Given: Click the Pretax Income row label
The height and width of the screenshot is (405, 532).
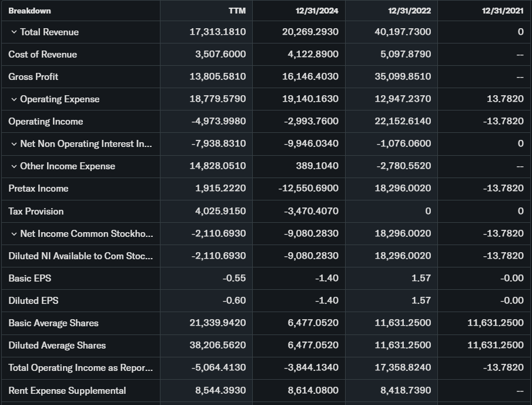Looking at the screenshot, I should point(38,189).
